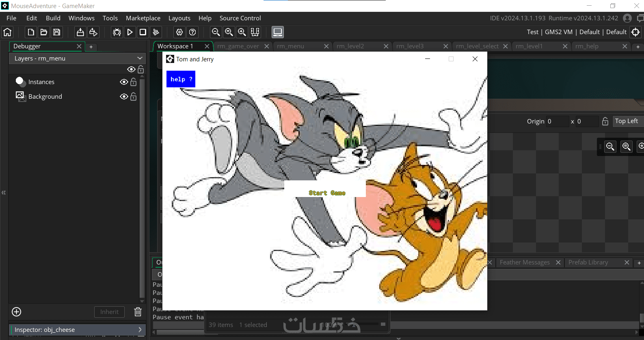Click the workspace fit icon after zoom in

click(x=255, y=32)
